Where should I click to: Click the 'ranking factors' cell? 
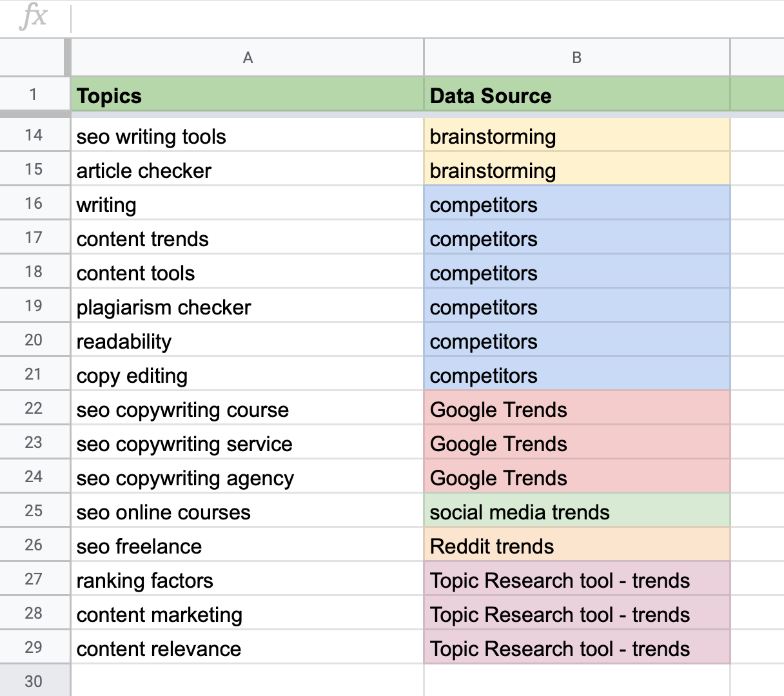tap(248, 581)
